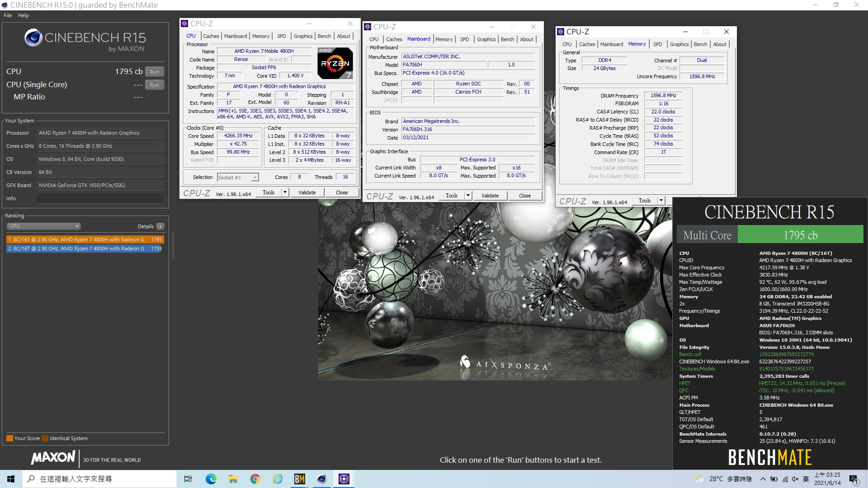Viewport: 868px width, 488px height.
Task: Open Tools dropdown arrow in Memory CPU-Z window
Action: point(661,201)
